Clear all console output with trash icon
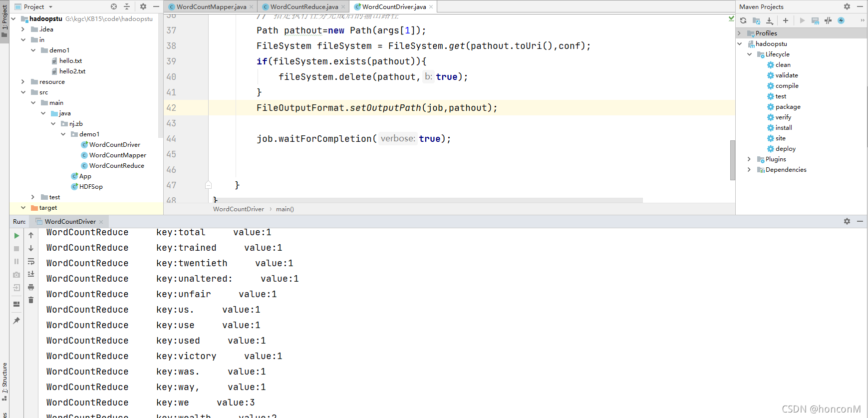This screenshot has width=868, height=418. [x=31, y=300]
